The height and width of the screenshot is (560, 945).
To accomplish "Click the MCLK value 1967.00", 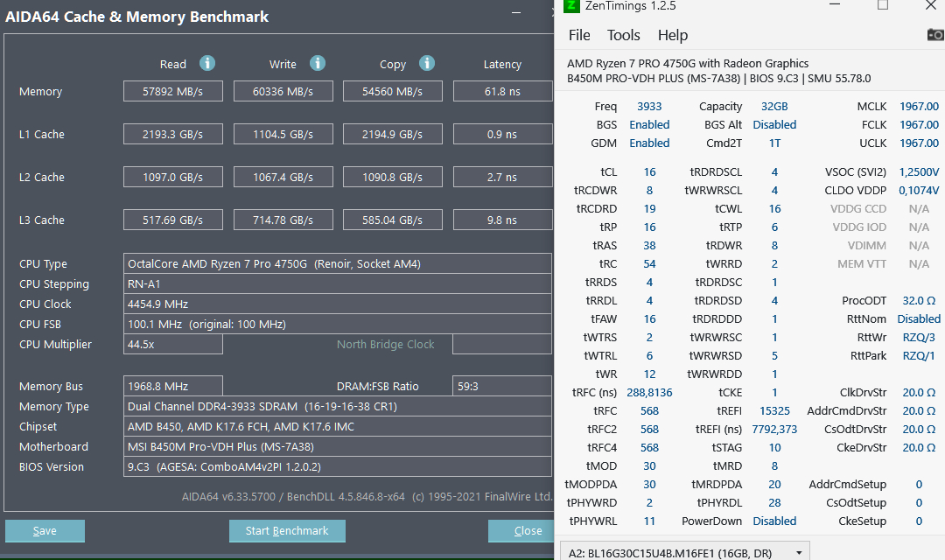I will click(x=919, y=106).
